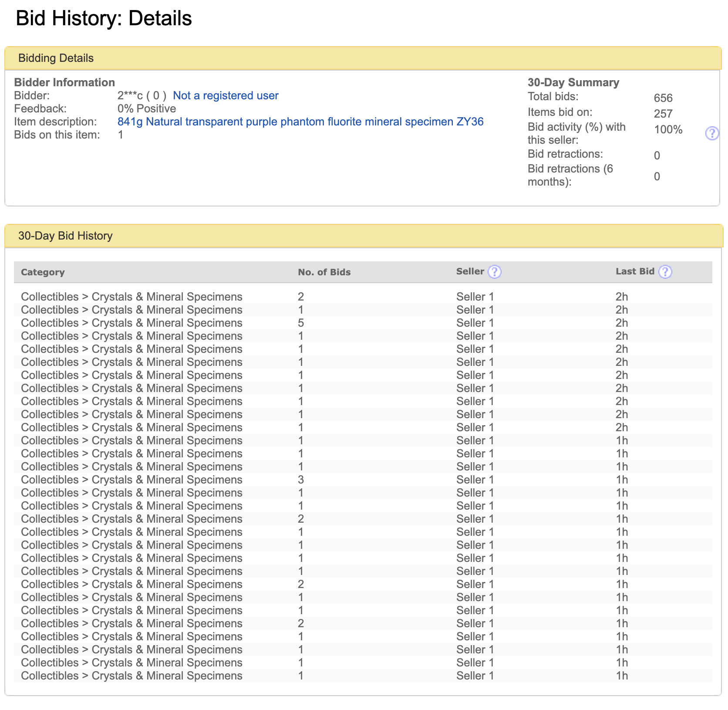Click the Total bids value 656
The image size is (728, 710).
[x=663, y=98]
